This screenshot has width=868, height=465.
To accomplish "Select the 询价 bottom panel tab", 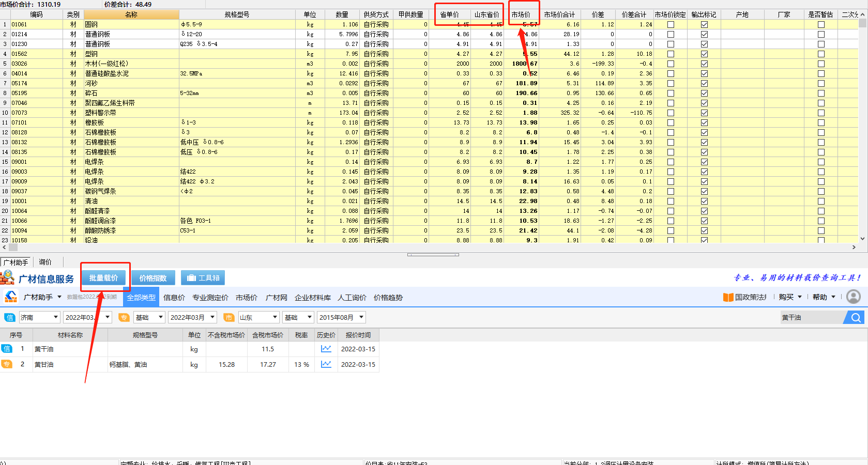I will pyautogui.click(x=45, y=262).
